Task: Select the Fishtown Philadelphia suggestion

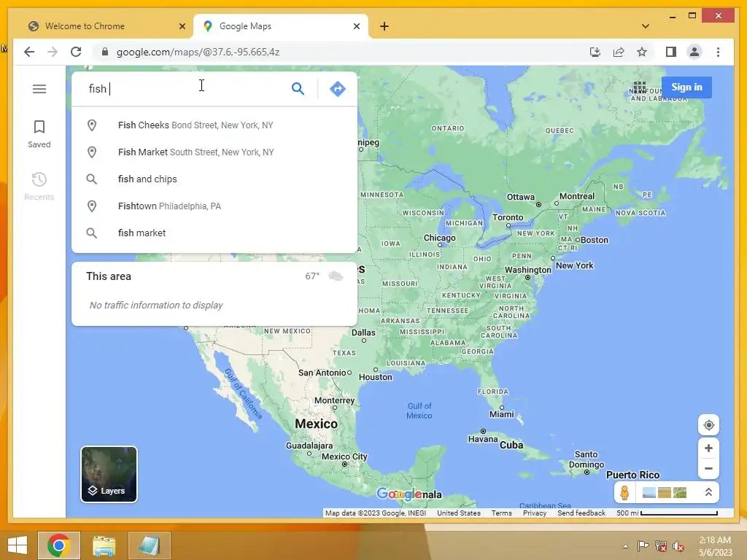Action: click(x=214, y=206)
